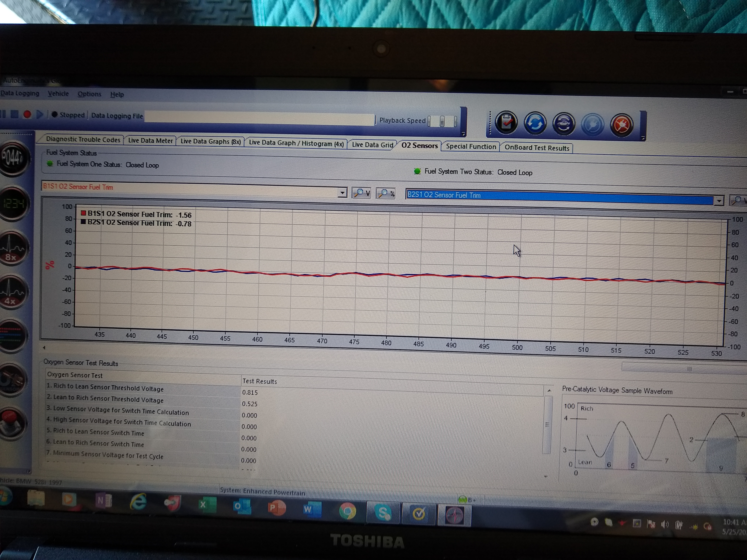Click the test results vertical scrollbar
Screen dimensions: 747x560
[547, 425]
